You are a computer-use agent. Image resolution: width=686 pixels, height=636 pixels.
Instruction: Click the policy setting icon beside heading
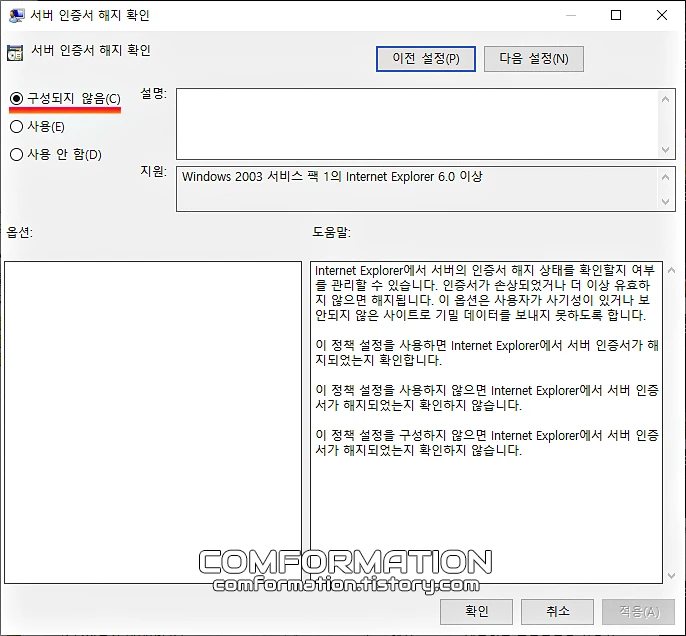pos(15,52)
